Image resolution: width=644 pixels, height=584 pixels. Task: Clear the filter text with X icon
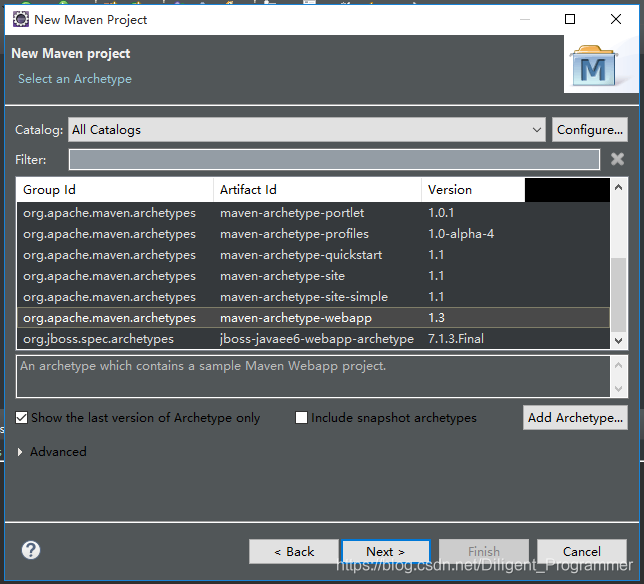click(x=617, y=159)
